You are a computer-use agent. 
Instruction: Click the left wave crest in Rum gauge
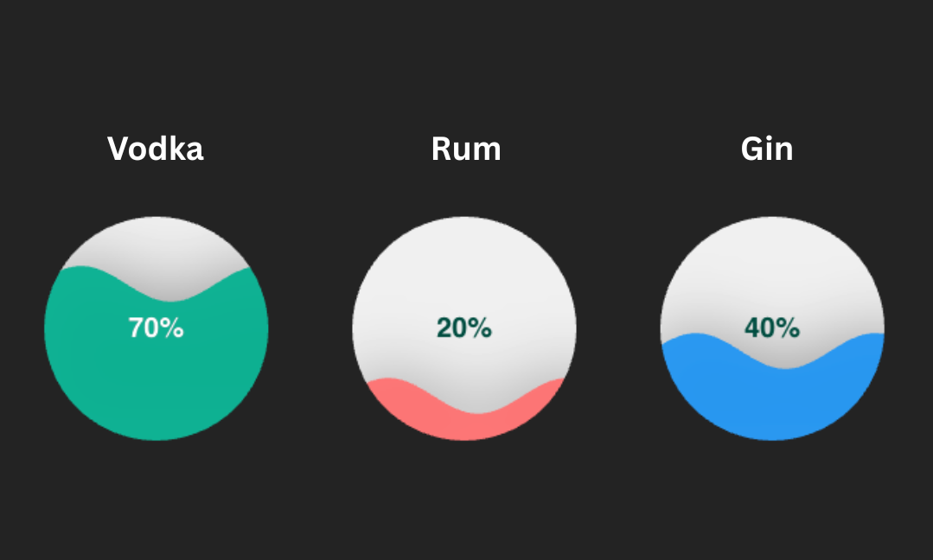[x=388, y=379]
